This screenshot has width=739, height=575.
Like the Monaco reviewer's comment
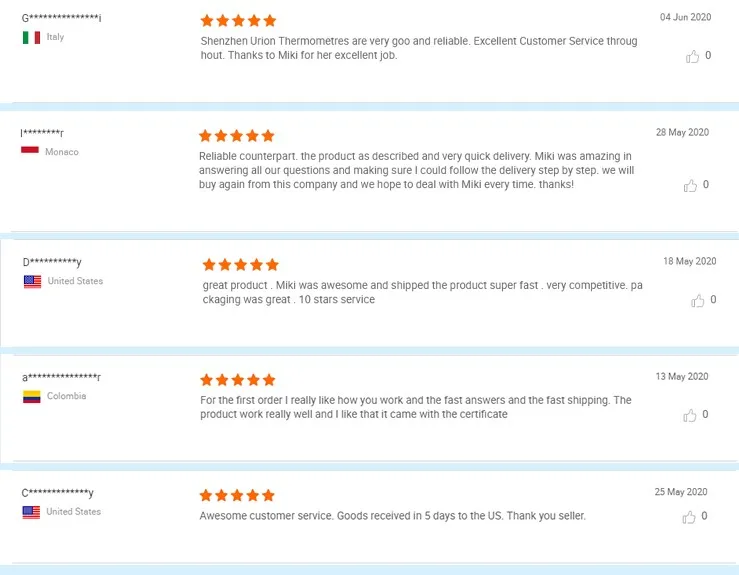click(690, 186)
